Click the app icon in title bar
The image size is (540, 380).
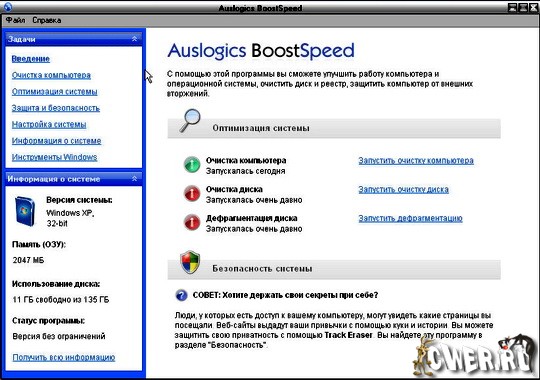(7, 7)
